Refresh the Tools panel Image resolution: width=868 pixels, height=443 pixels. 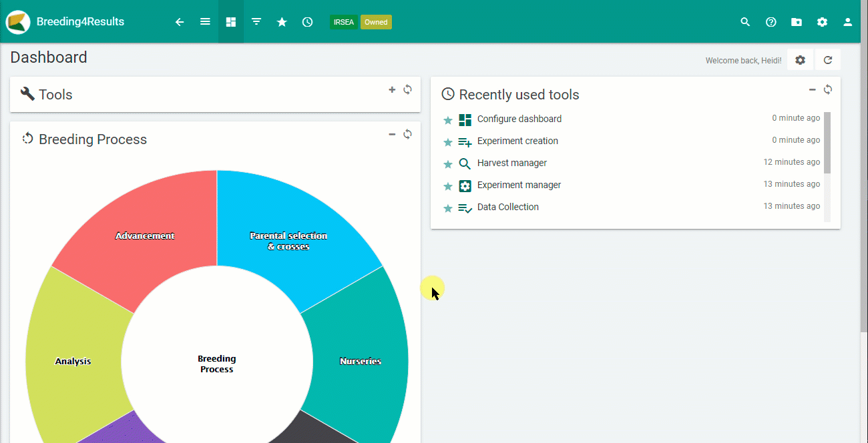[407, 89]
